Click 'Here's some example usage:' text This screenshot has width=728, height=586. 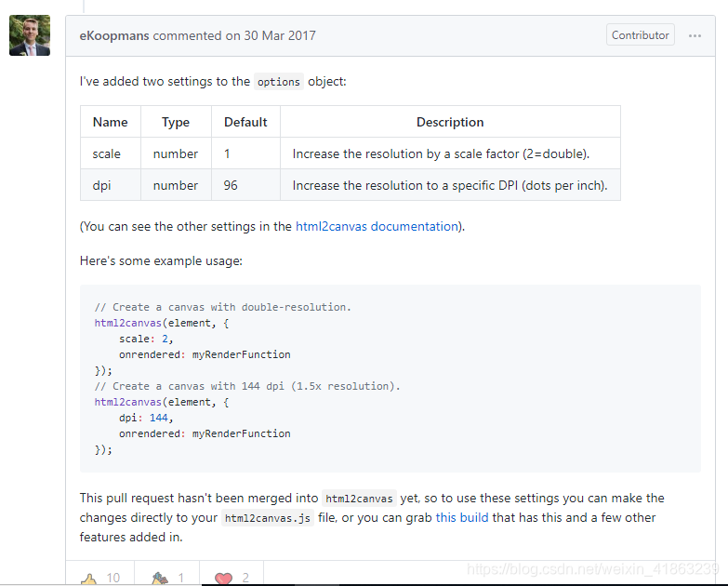pyautogui.click(x=161, y=260)
